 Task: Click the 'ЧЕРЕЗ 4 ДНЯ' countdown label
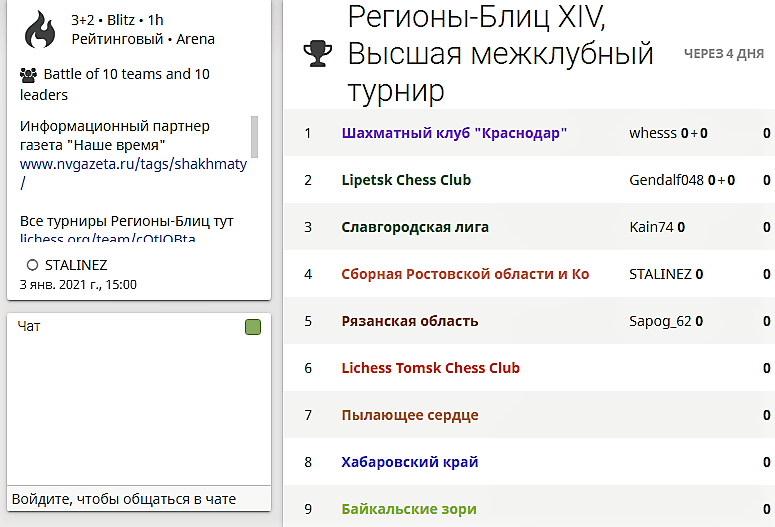pyautogui.click(x=724, y=53)
